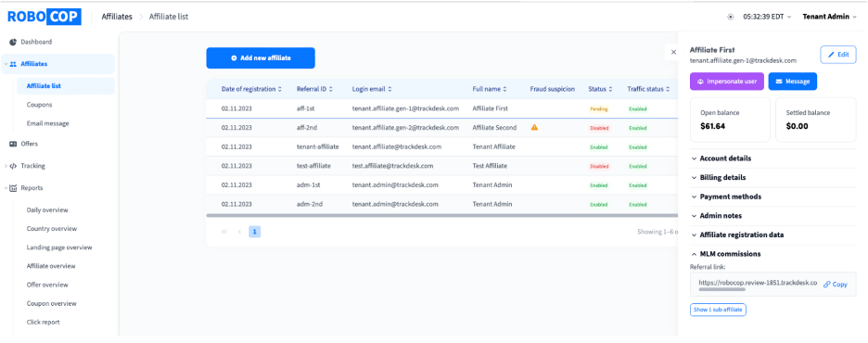Viewport: 868px width, 343px height.
Task: Click the fraud warning triangle for Affiliate Second
Action: point(534,127)
